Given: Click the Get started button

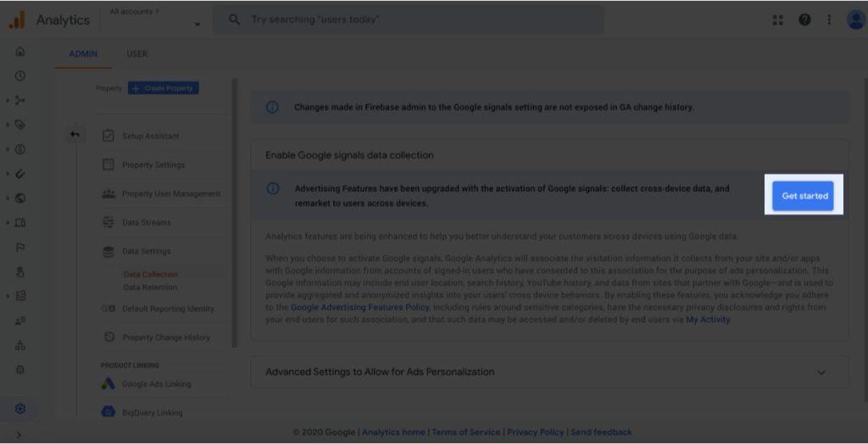Looking at the screenshot, I should [x=803, y=196].
